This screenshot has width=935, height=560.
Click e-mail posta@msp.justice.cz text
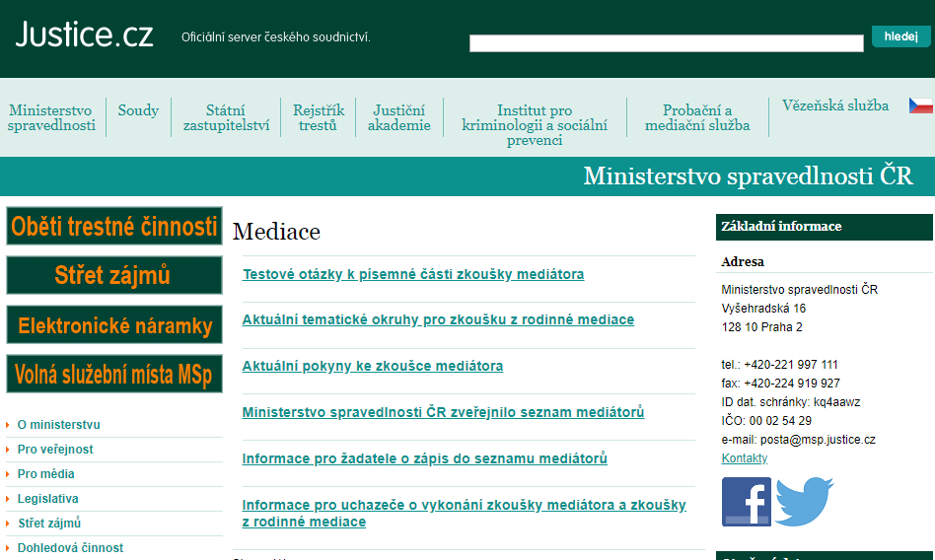(799, 440)
